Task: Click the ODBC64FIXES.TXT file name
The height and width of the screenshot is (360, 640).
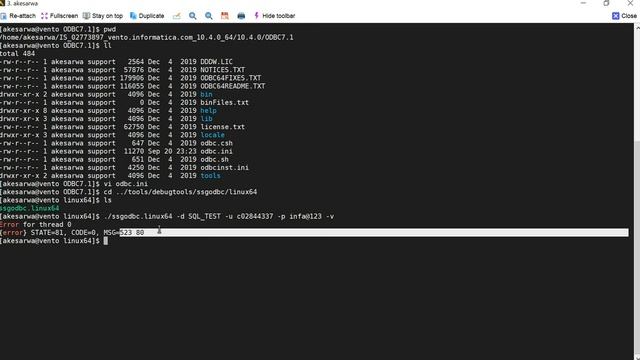Action: coord(231,78)
